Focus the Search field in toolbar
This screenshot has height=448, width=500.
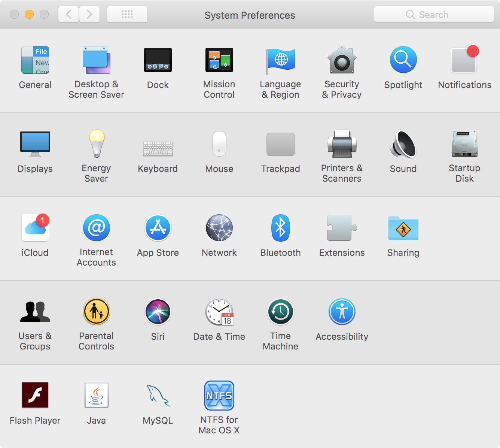(434, 15)
